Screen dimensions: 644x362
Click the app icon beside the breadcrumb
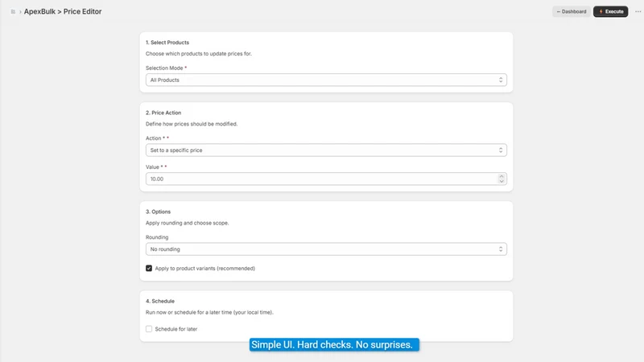coord(13,11)
